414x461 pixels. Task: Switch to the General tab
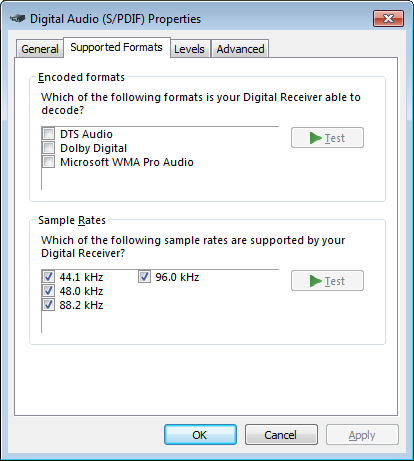[x=40, y=49]
